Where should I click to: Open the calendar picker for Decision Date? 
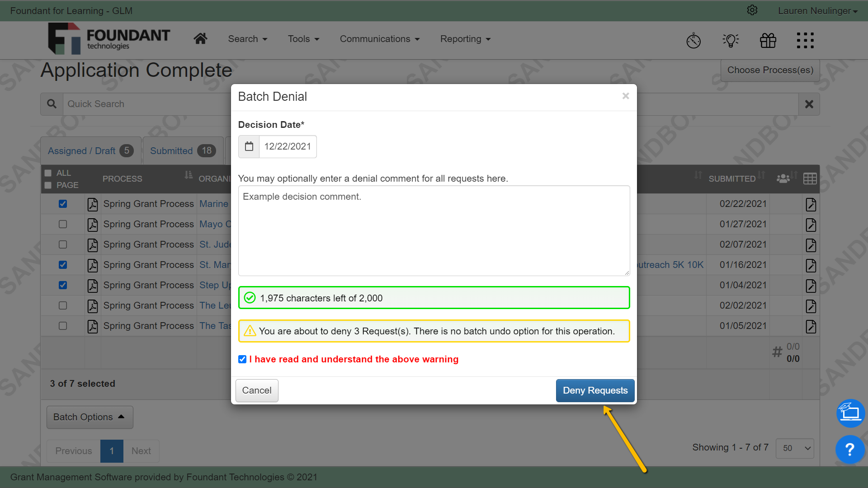click(249, 146)
